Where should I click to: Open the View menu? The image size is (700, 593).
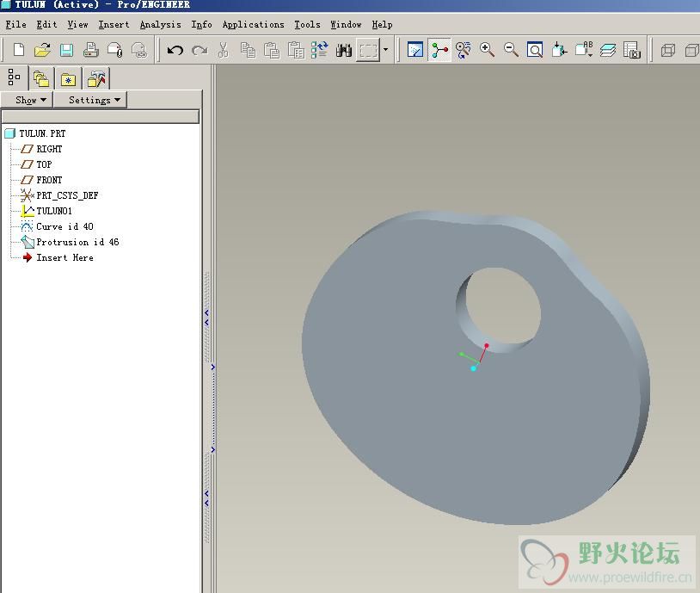[x=77, y=25]
